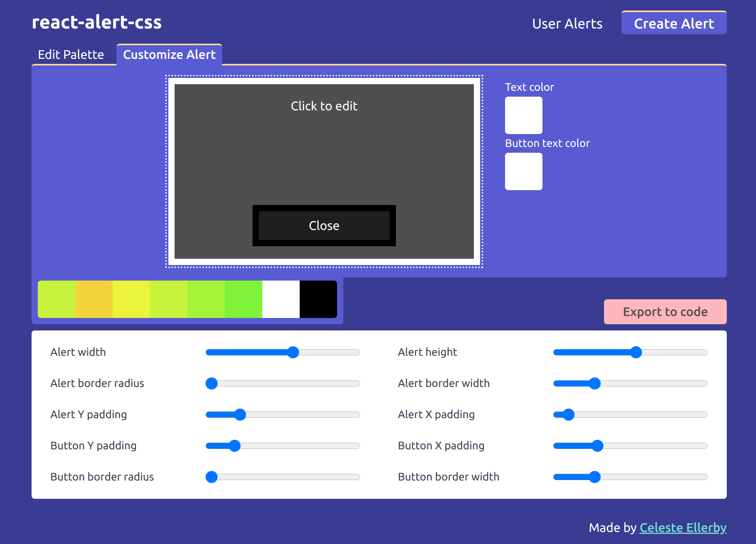Screen dimensions: 756x544
Task: Click the Alert height slider handle
Action: click(x=636, y=352)
